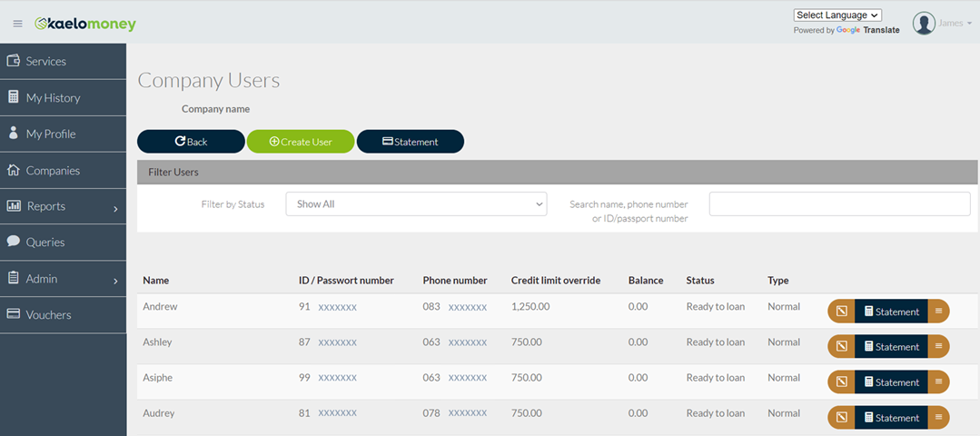
Task: Open the company Statement button at top
Action: [410, 142]
